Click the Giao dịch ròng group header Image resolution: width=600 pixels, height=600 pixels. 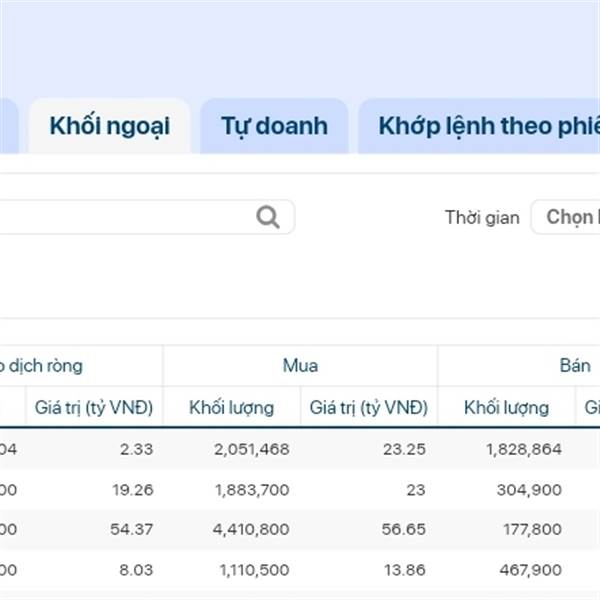pyautogui.click(x=41, y=365)
